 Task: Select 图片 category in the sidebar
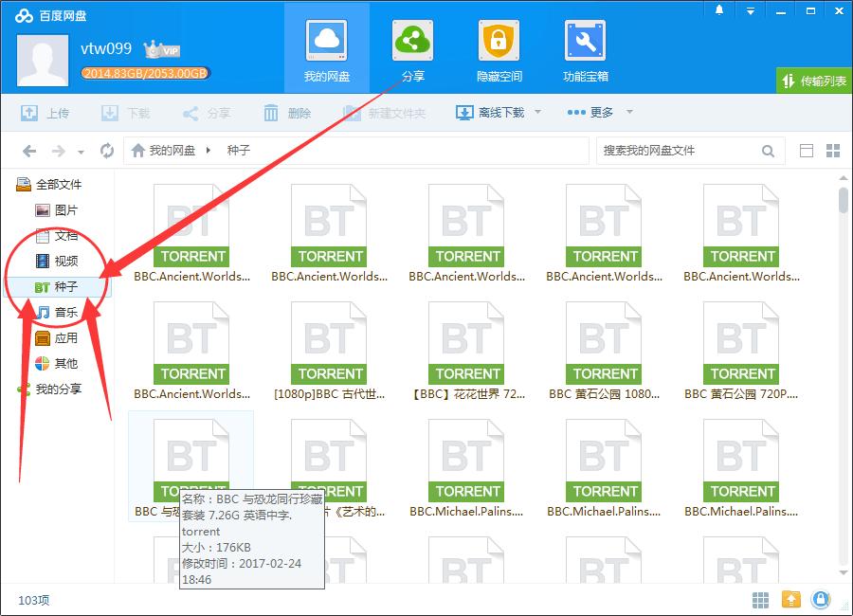(x=57, y=210)
